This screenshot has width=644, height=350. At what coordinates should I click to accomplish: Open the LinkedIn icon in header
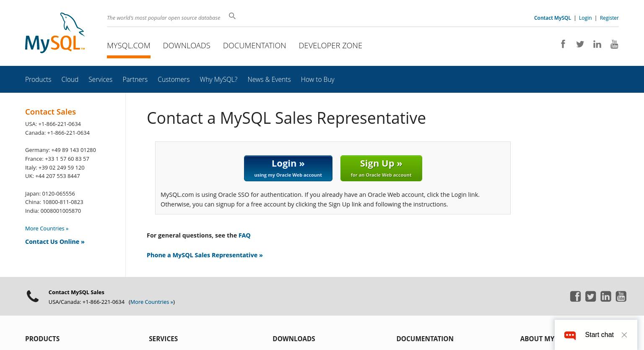(x=597, y=44)
